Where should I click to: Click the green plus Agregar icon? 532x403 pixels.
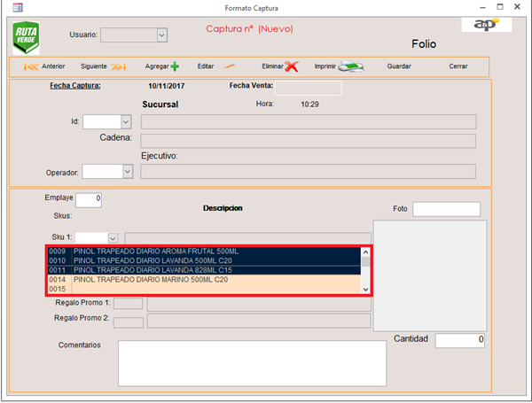pos(175,66)
